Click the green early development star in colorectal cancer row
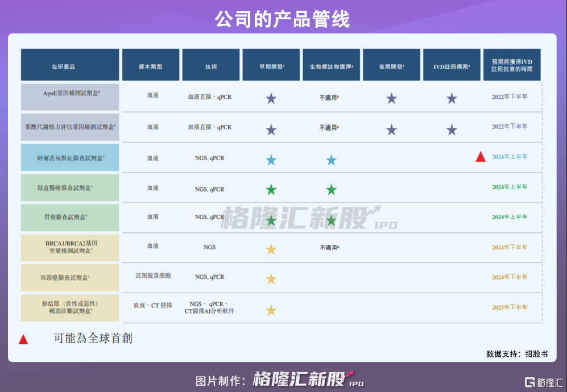This screenshot has width=567, height=392. pyautogui.click(x=271, y=190)
